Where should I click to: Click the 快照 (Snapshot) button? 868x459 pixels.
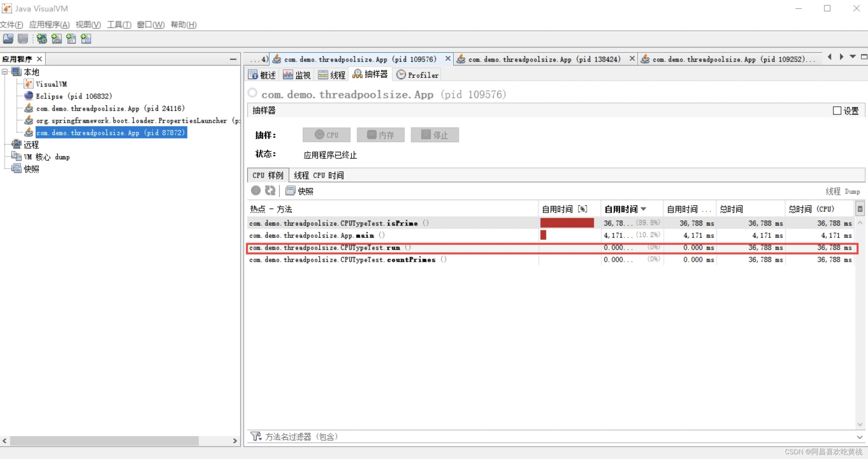point(300,191)
